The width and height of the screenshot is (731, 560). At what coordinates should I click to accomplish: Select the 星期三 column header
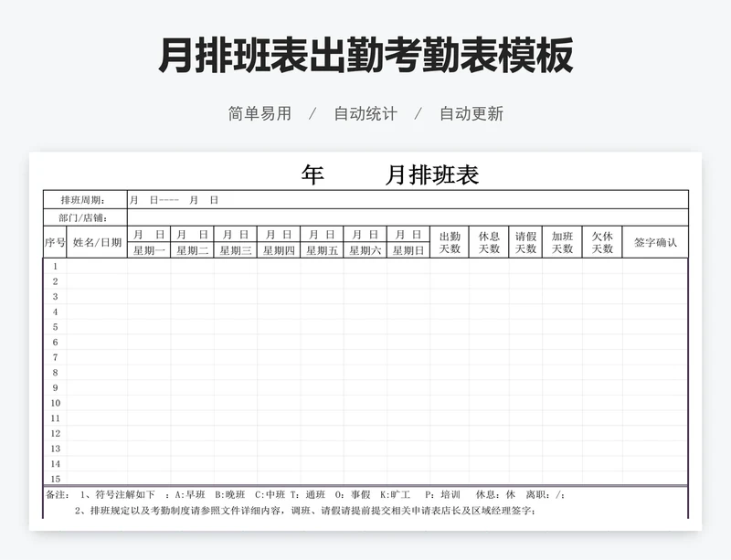tap(236, 250)
